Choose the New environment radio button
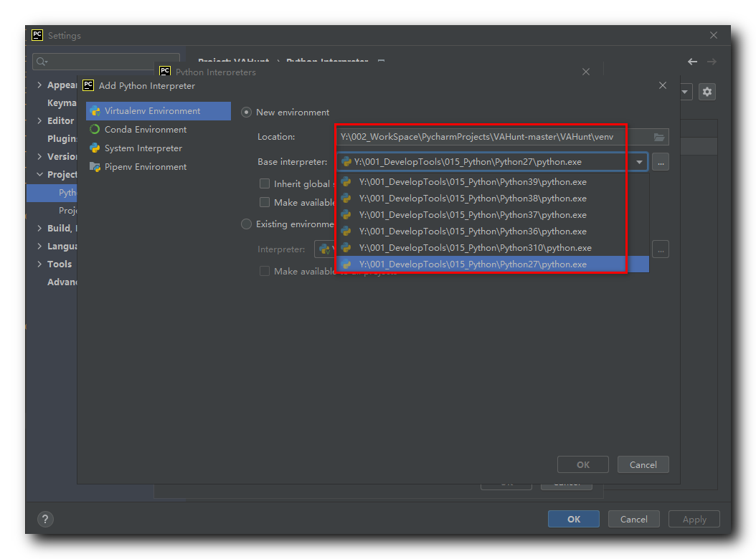The image size is (756, 559). coord(246,113)
